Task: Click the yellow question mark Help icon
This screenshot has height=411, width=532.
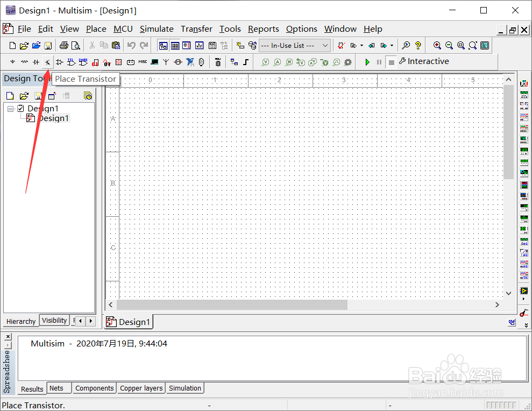Action: tap(418, 46)
